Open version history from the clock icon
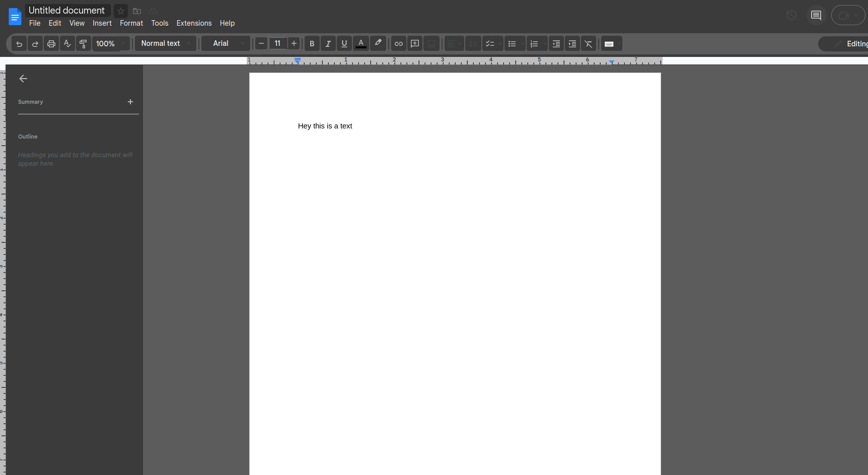The width and height of the screenshot is (868, 475). 791,15
